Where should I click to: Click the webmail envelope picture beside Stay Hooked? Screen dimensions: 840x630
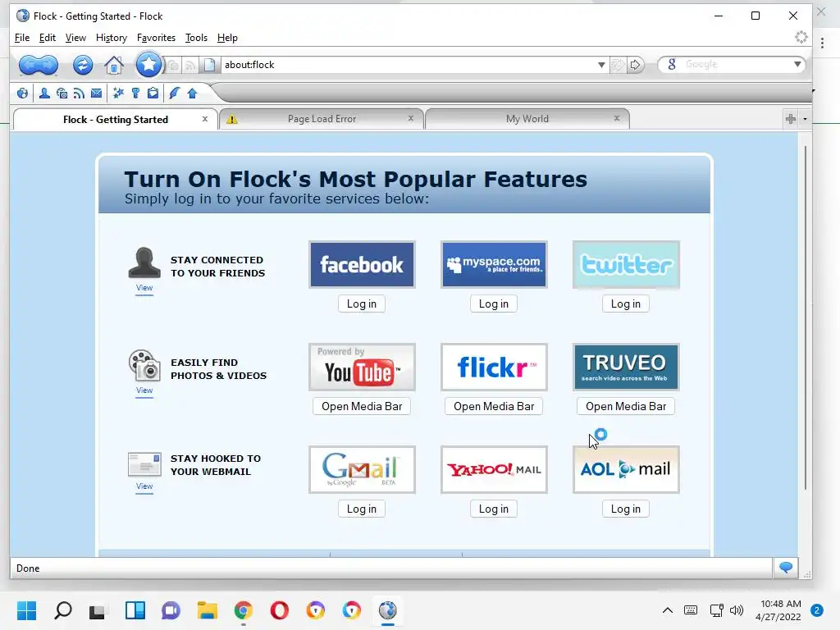point(144,464)
